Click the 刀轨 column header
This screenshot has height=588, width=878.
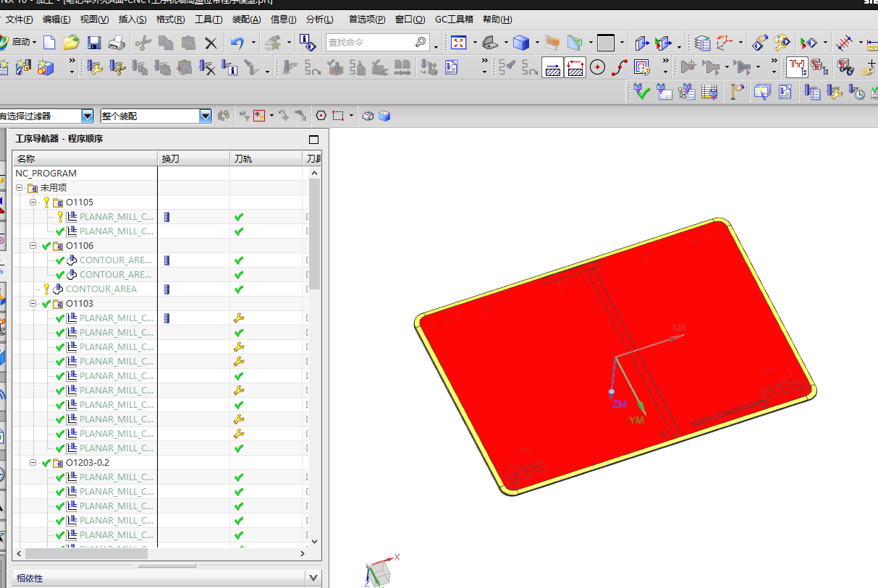pyautogui.click(x=266, y=158)
